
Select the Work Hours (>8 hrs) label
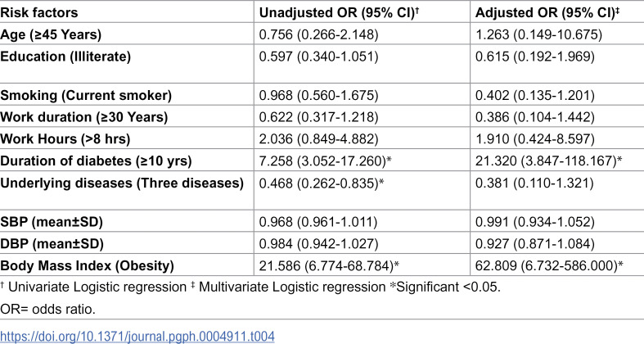[65, 139]
